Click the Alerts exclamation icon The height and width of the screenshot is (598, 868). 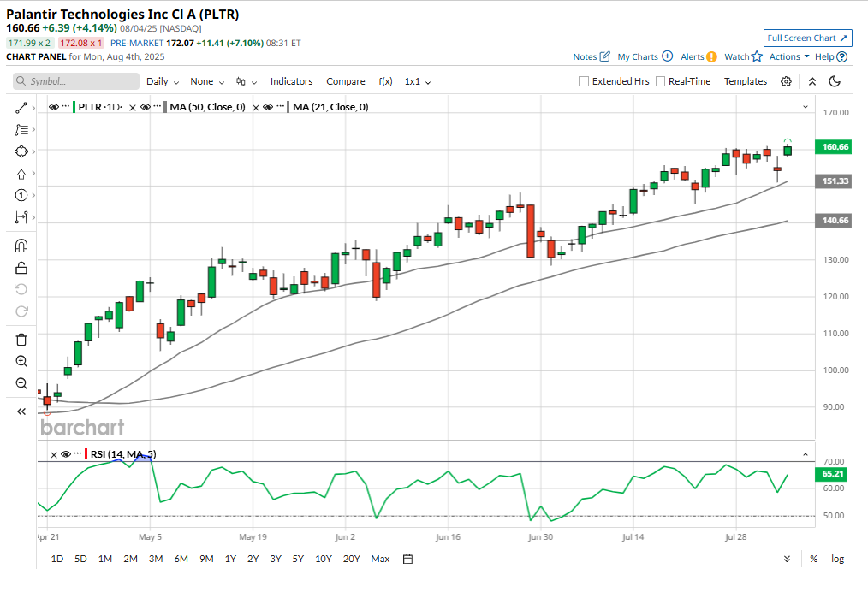point(711,56)
